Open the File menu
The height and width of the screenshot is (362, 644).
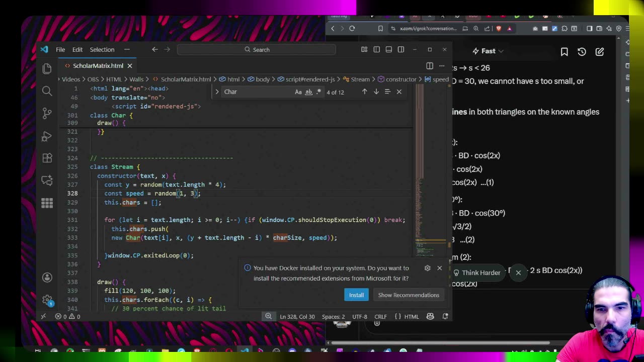(x=60, y=49)
